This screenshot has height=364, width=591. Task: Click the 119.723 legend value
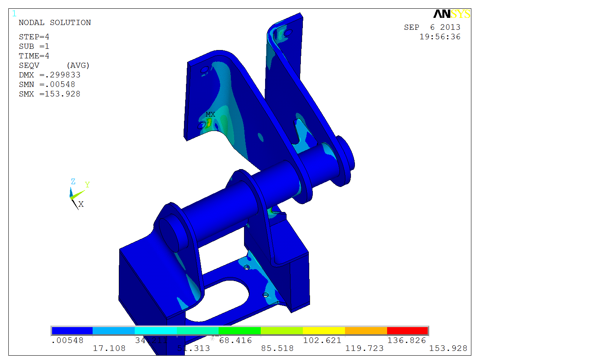point(364,349)
